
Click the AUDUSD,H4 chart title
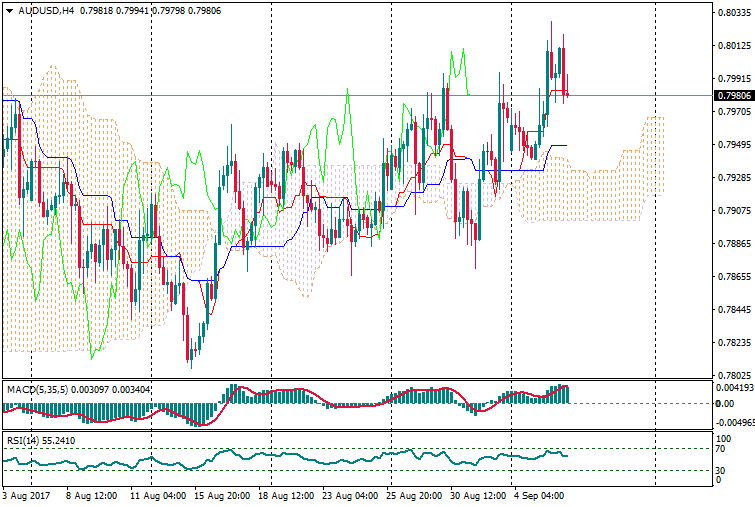click(46, 11)
